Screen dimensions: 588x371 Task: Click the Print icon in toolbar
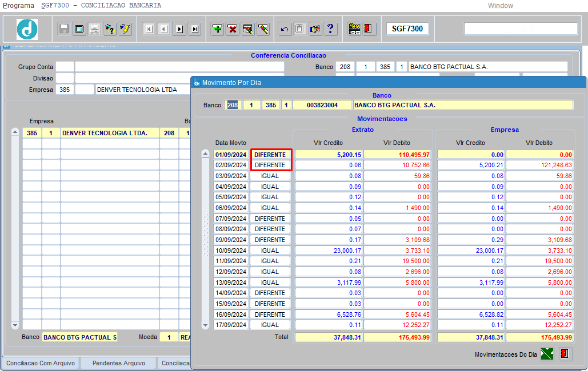(x=94, y=29)
